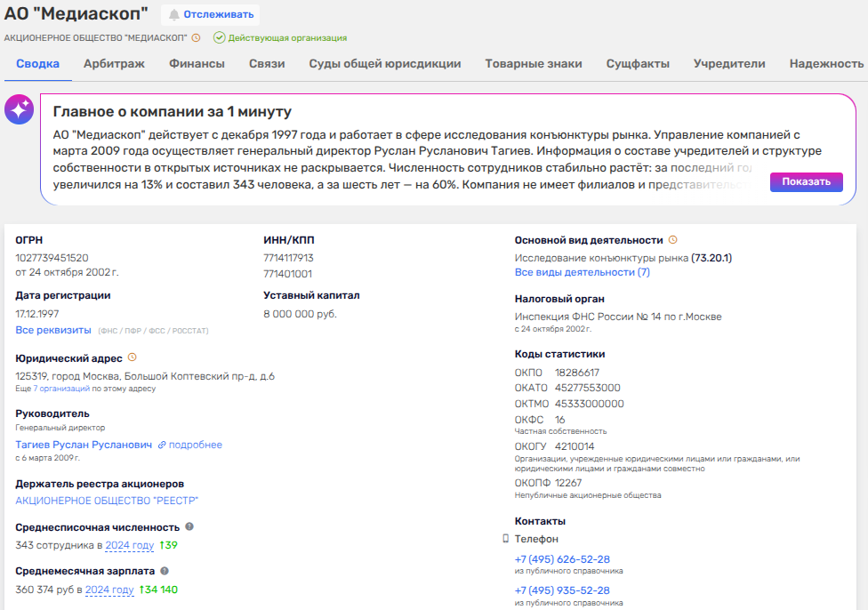Open the Все реквизиты link

pyautogui.click(x=53, y=330)
